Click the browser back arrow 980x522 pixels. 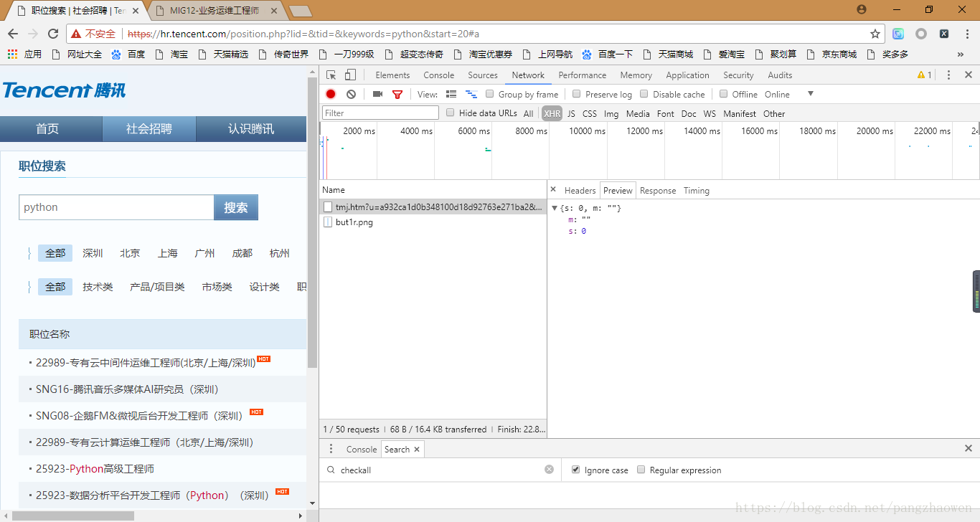(x=12, y=34)
